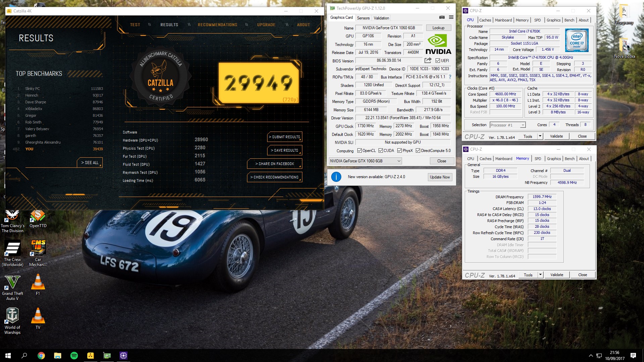Click SEE ALL top benchmarks
The image size is (644, 362).
(90, 163)
